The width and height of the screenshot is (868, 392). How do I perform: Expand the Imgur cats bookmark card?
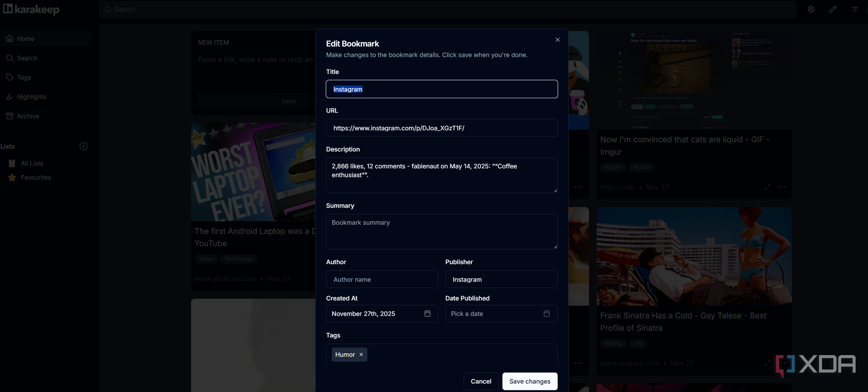click(x=767, y=187)
